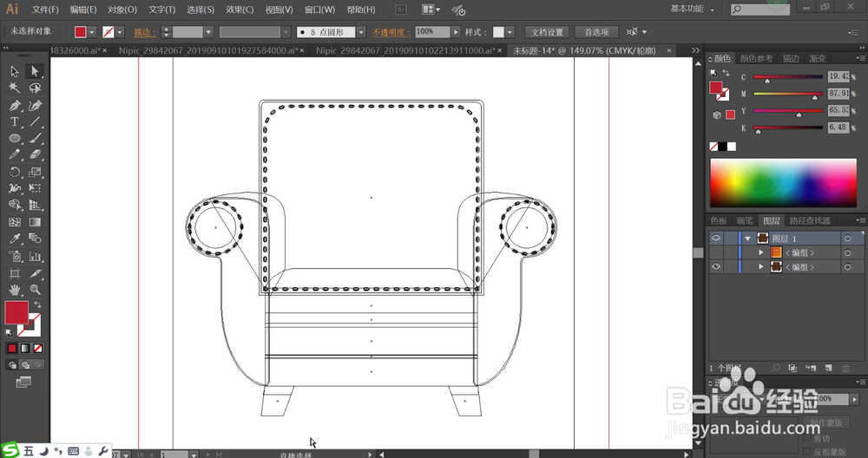Select the Type tool

click(x=15, y=121)
